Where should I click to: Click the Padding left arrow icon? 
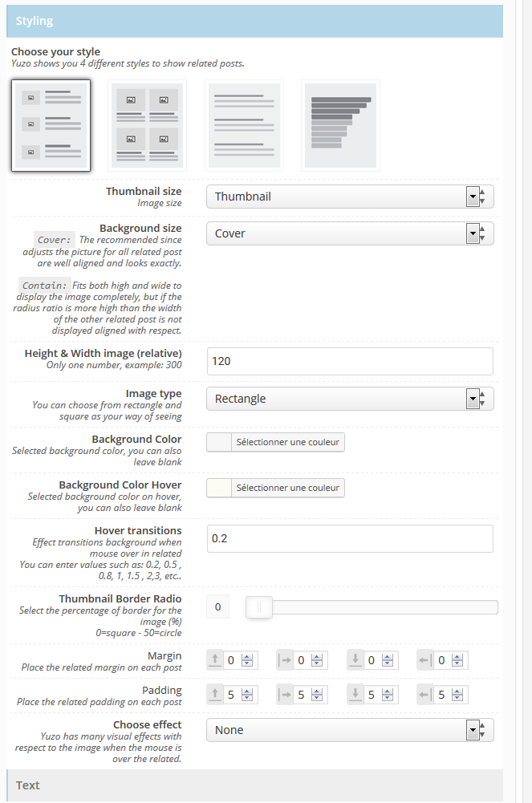coord(425,695)
